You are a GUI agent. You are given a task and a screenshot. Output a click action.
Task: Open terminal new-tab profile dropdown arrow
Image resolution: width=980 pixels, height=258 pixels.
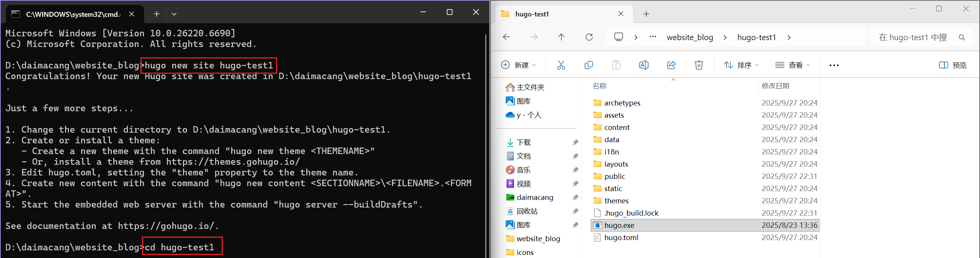174,14
